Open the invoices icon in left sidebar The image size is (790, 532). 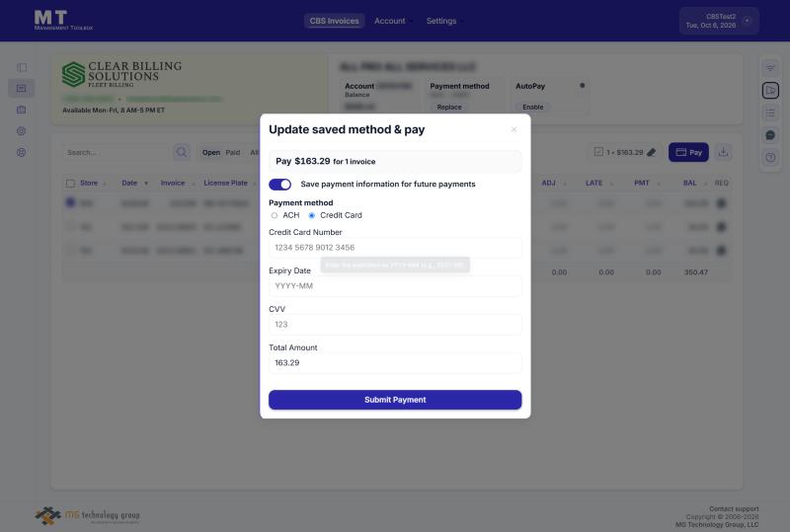[x=21, y=88]
